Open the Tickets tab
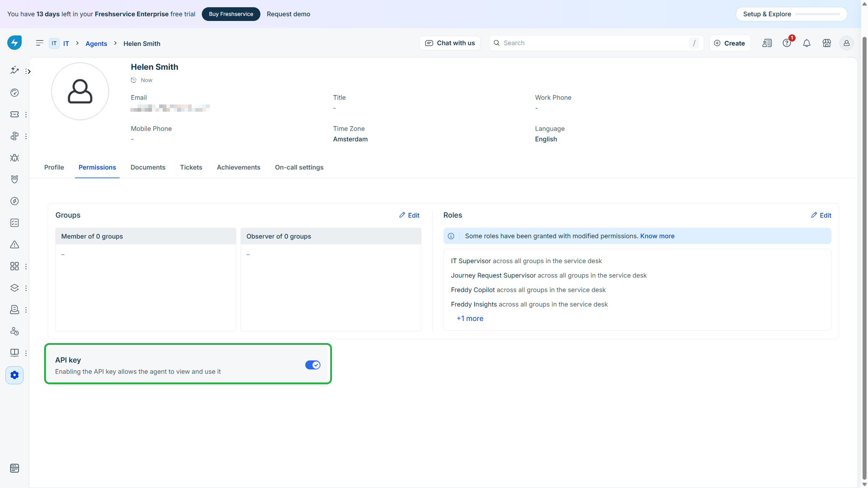 191,167
